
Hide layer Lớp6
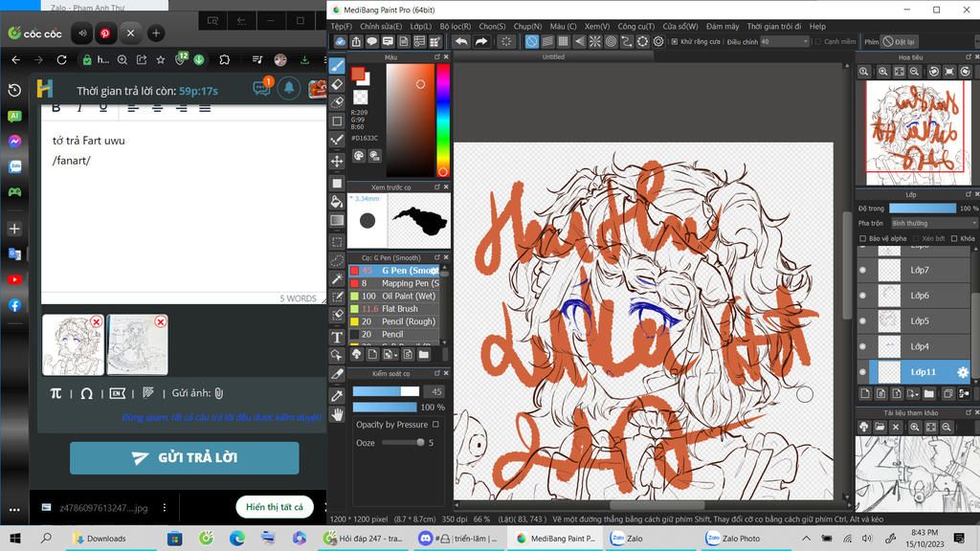(x=863, y=296)
